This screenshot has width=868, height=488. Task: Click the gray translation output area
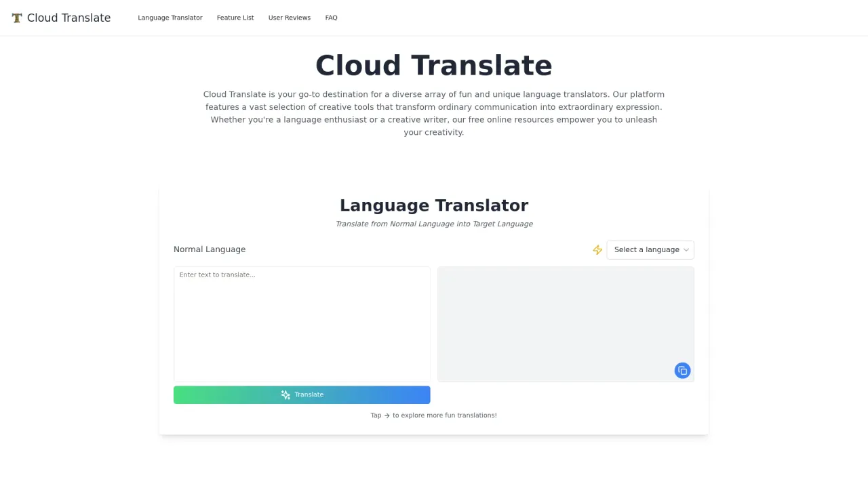click(x=566, y=324)
